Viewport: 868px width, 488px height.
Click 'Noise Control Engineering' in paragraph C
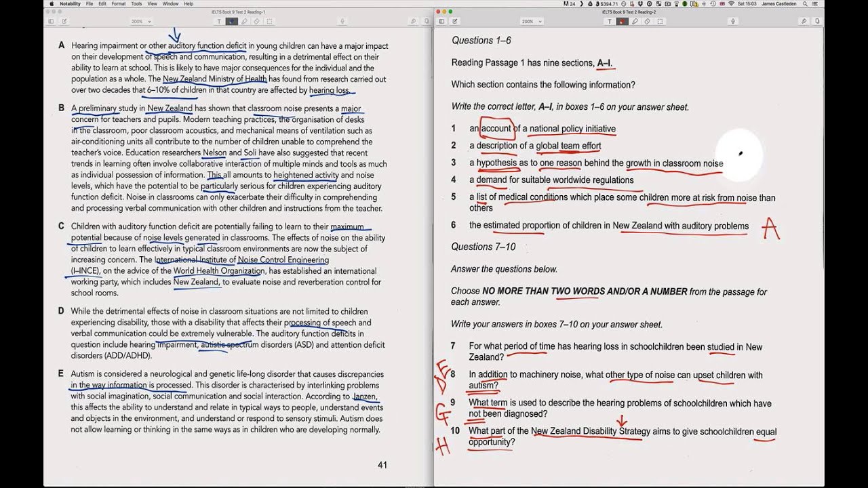[x=283, y=260]
